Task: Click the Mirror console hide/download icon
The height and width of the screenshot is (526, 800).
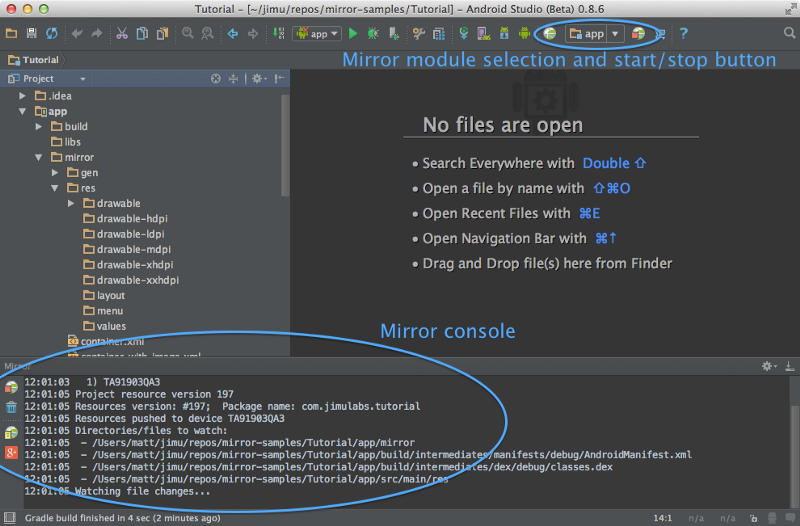Action: click(x=789, y=366)
